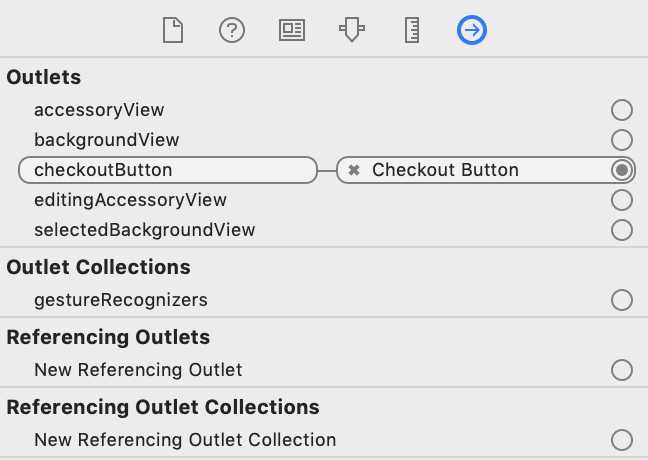Open the Size inspector
The width and height of the screenshot is (648, 460).
tap(412, 30)
